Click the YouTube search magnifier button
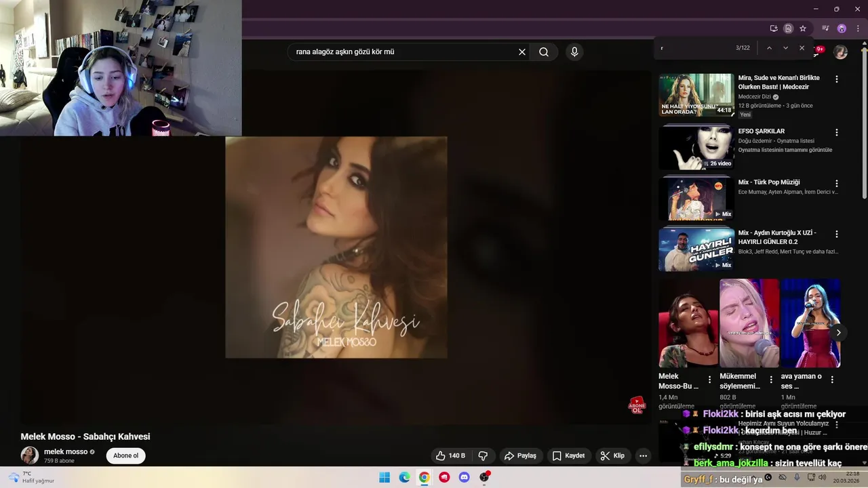This screenshot has width=868, height=488. coord(544,52)
